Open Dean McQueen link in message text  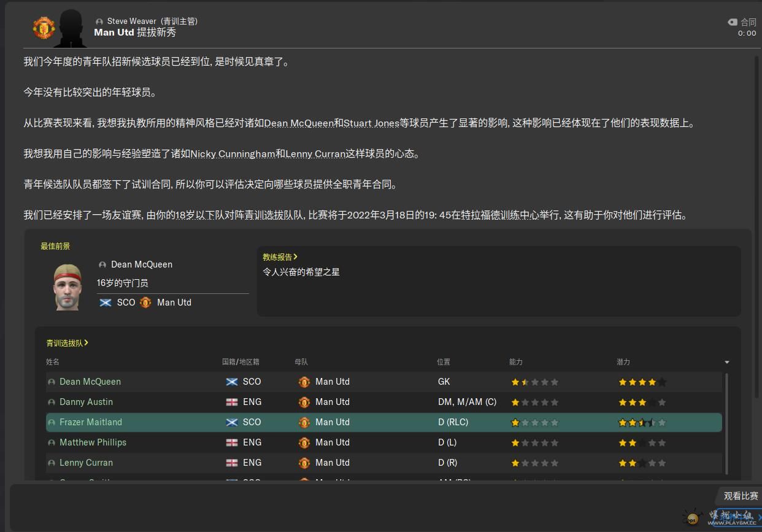pyautogui.click(x=299, y=123)
